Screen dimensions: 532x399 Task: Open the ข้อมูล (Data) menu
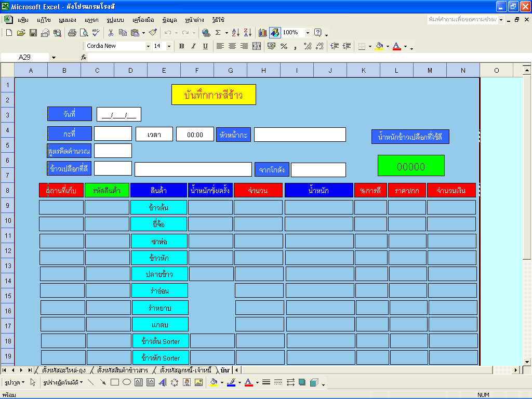click(x=169, y=20)
